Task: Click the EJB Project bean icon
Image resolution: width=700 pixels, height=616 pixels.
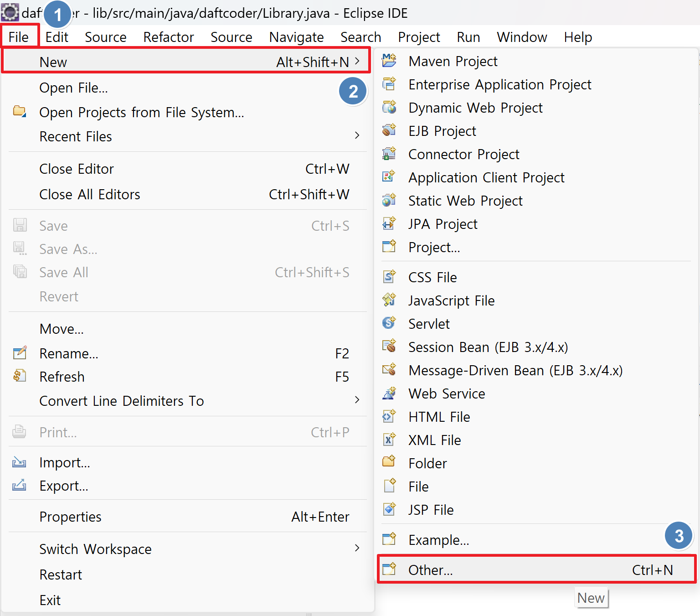Action: click(389, 130)
